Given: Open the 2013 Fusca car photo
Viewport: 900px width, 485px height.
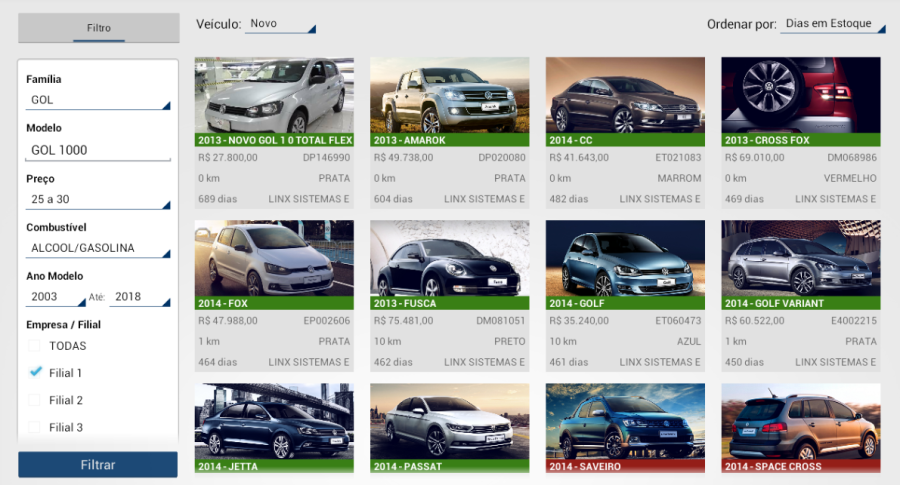Looking at the screenshot, I should [450, 258].
